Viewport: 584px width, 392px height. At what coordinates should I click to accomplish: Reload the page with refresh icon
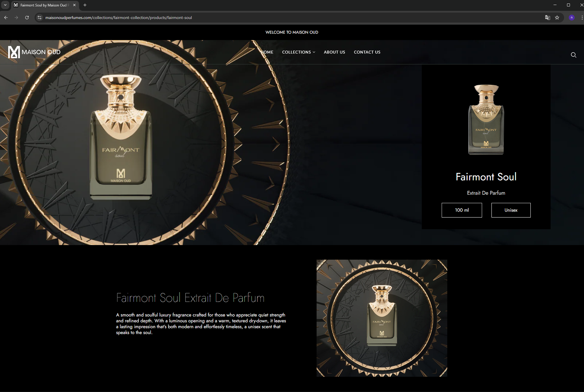click(27, 18)
